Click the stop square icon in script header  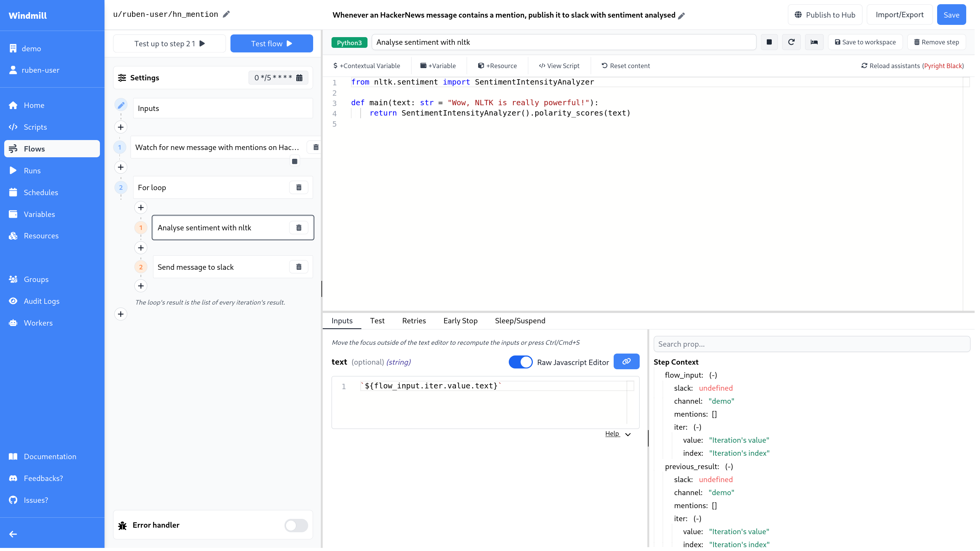[769, 42]
